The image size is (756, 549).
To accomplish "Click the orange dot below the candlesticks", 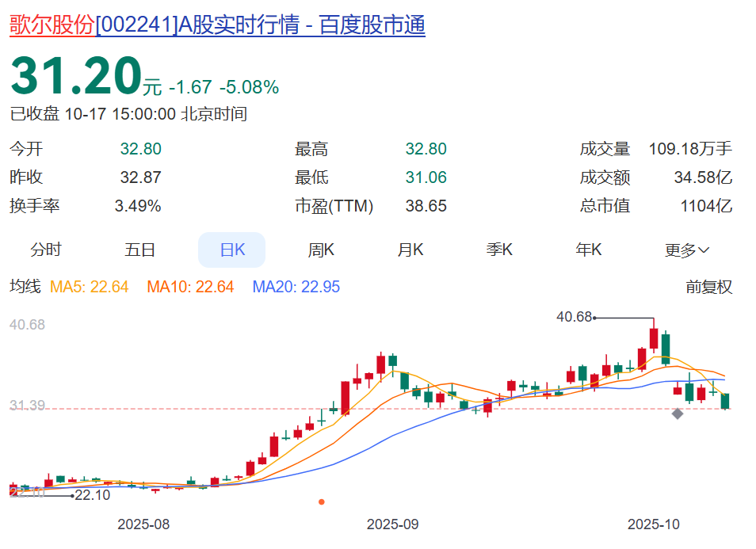I will [x=321, y=501].
